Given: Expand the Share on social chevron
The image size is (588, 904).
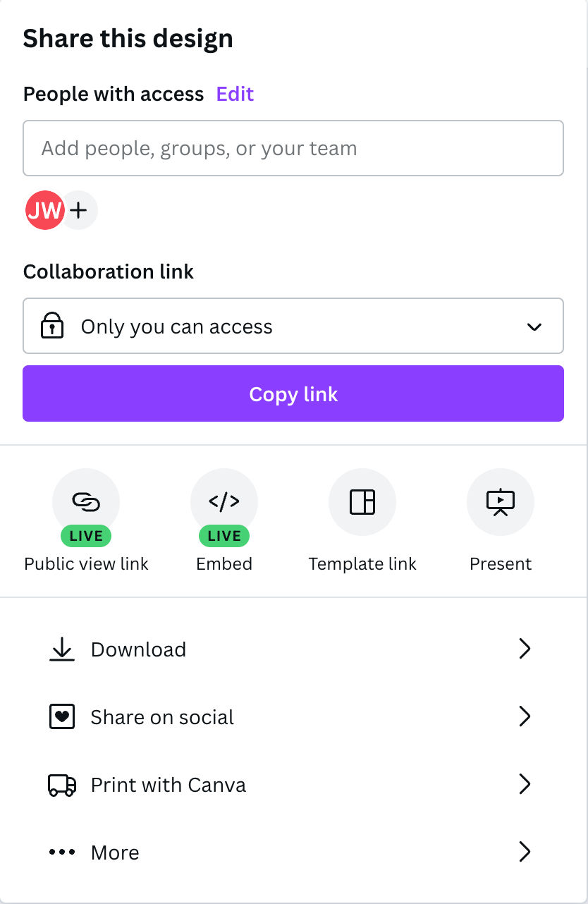Looking at the screenshot, I should pyautogui.click(x=525, y=716).
